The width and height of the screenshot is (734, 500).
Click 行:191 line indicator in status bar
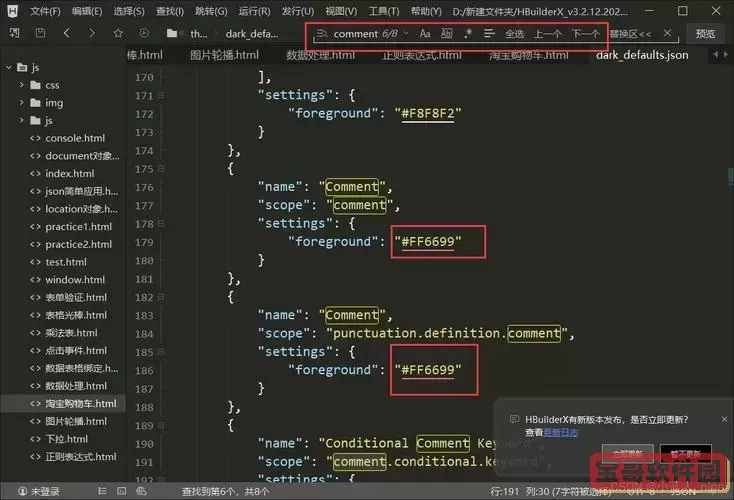click(505, 491)
